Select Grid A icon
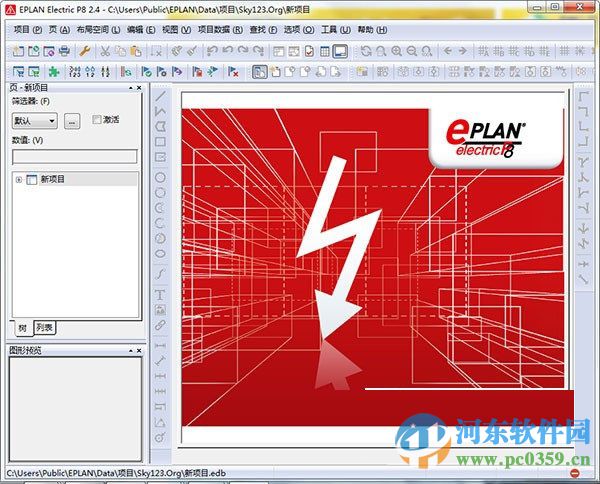Screen dimensions: 600x484 click(483, 51)
